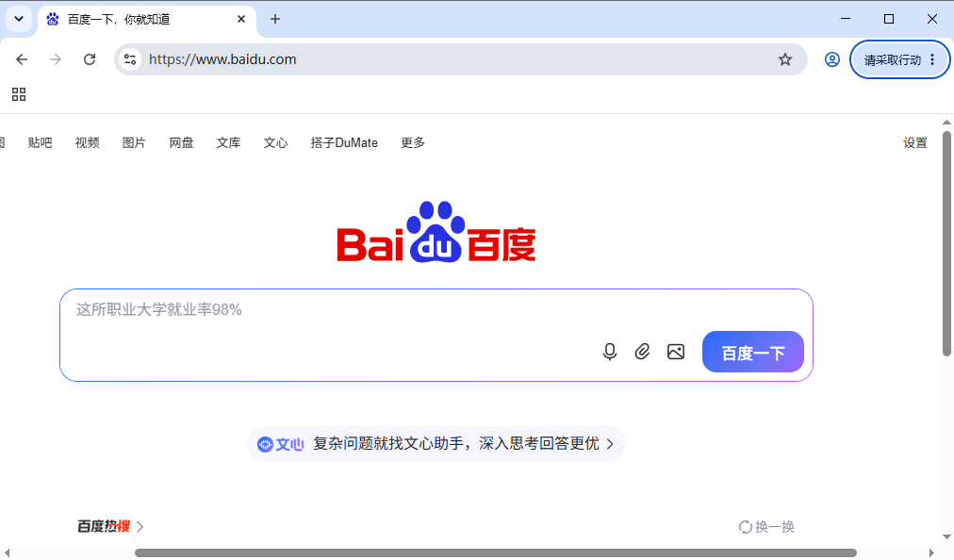The height and width of the screenshot is (560, 954).
Task: Click the Baidu logo
Action: coord(436,232)
